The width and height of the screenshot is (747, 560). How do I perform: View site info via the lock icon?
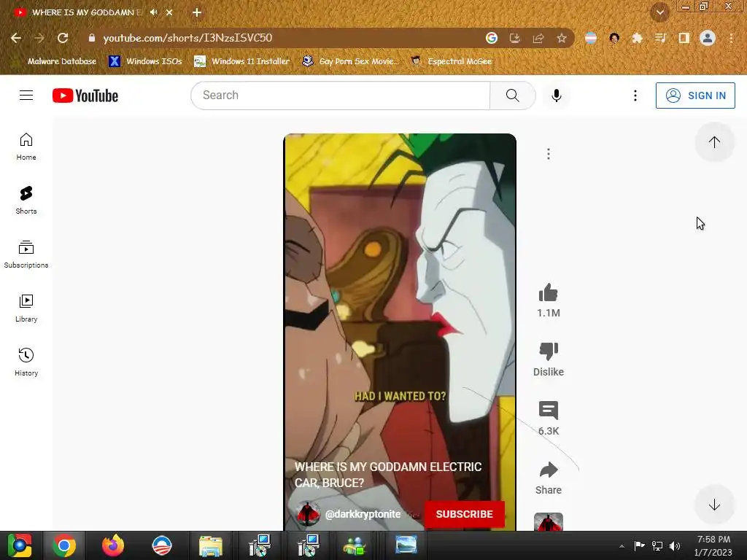click(91, 38)
